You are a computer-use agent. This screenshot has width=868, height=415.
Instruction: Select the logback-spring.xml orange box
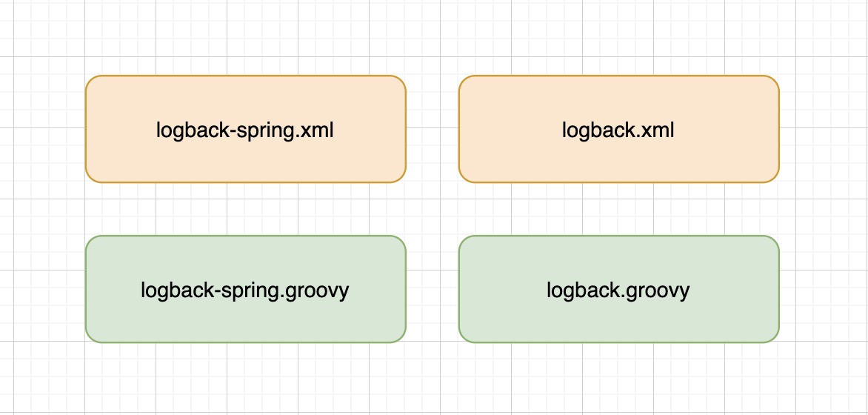pos(246,128)
